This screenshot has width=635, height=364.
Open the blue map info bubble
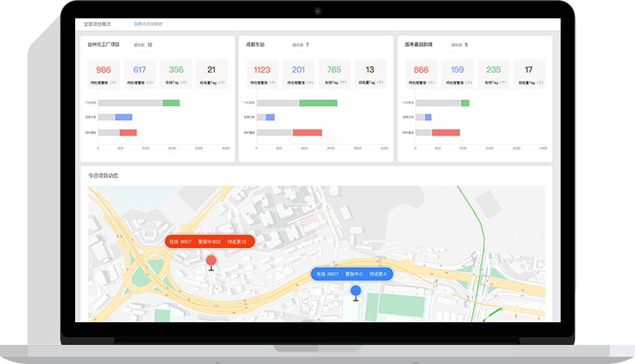click(352, 273)
